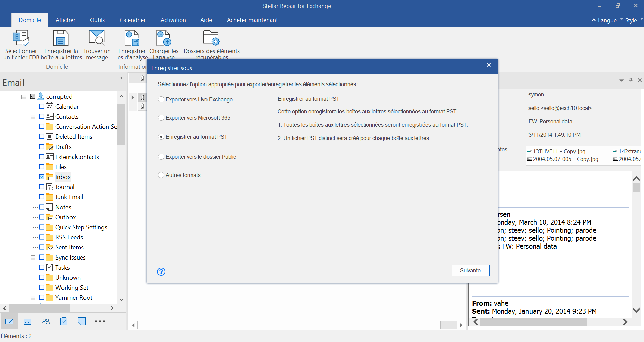
Task: Open Trouver un message tool
Action: [97, 38]
